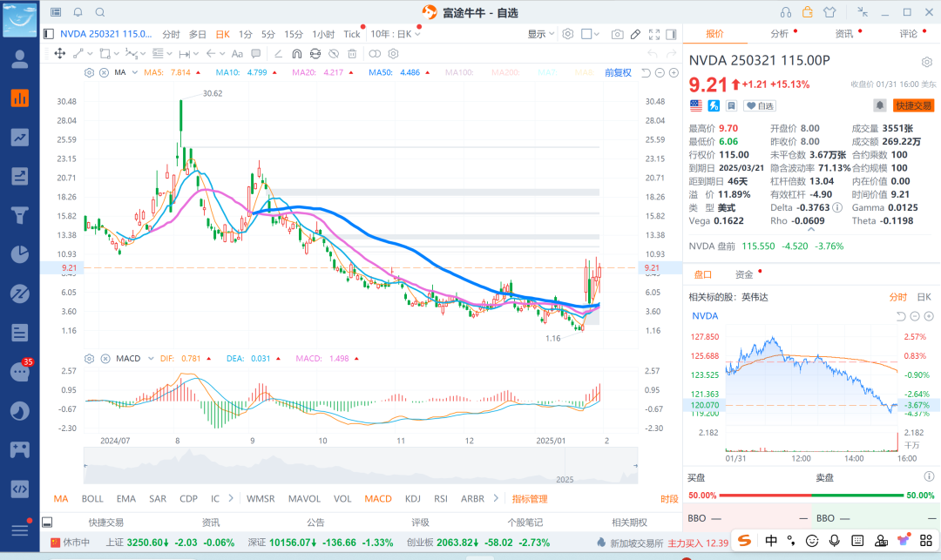Click NVDA 250321 115.0 symbol title

[x=105, y=34]
